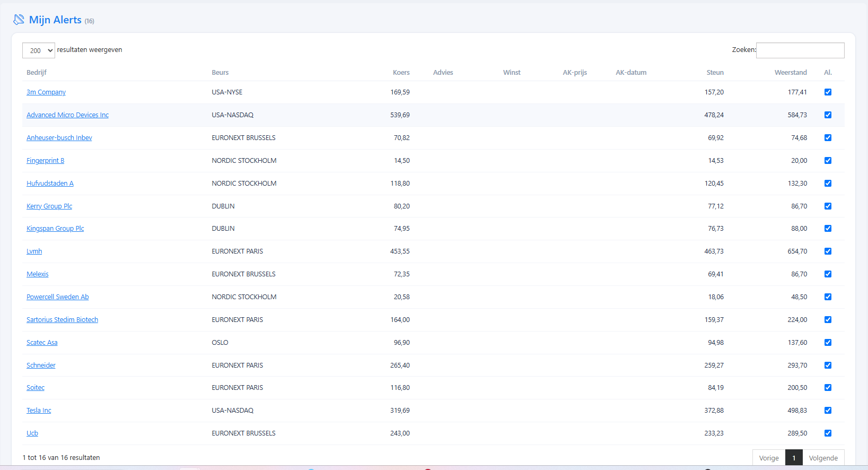Viewport: 868px width, 470px height.
Task: Disable the alert for Kerry Group Plc
Action: pyautogui.click(x=828, y=206)
